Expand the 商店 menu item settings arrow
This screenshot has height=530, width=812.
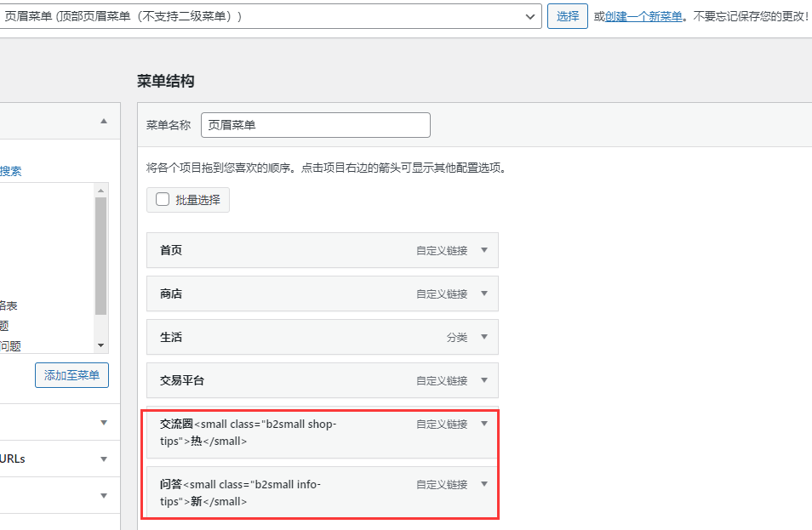coord(484,293)
